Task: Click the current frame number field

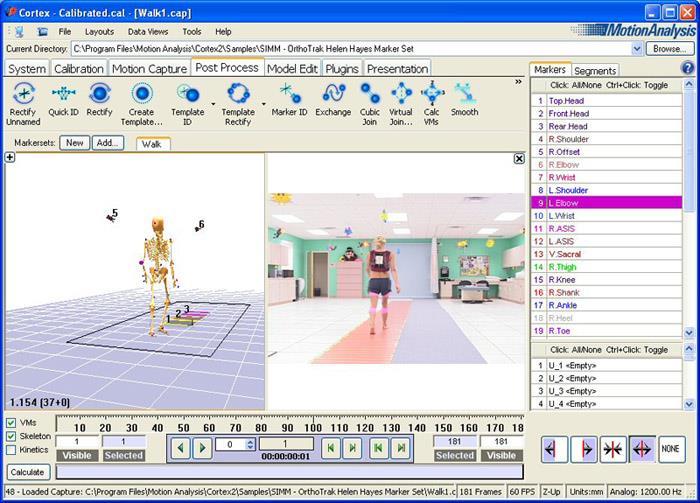Action: (286, 444)
